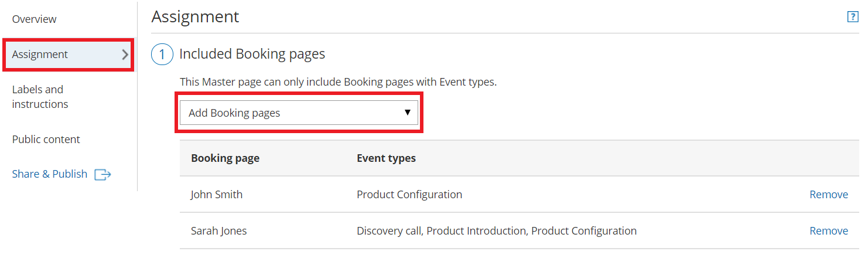Click the chevron arrow on Assignment item
This screenshot has height=268, width=868.
pyautogui.click(x=125, y=55)
